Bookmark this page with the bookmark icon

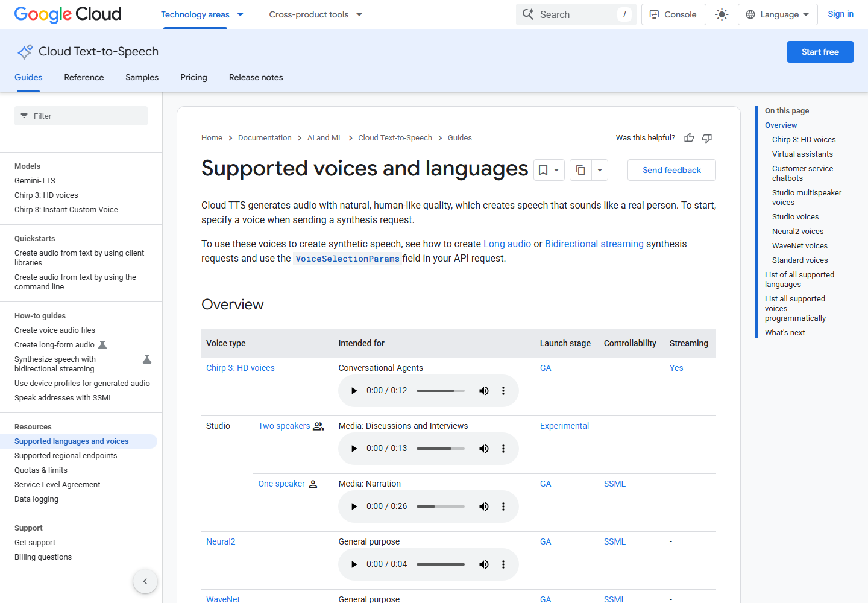[542, 170]
